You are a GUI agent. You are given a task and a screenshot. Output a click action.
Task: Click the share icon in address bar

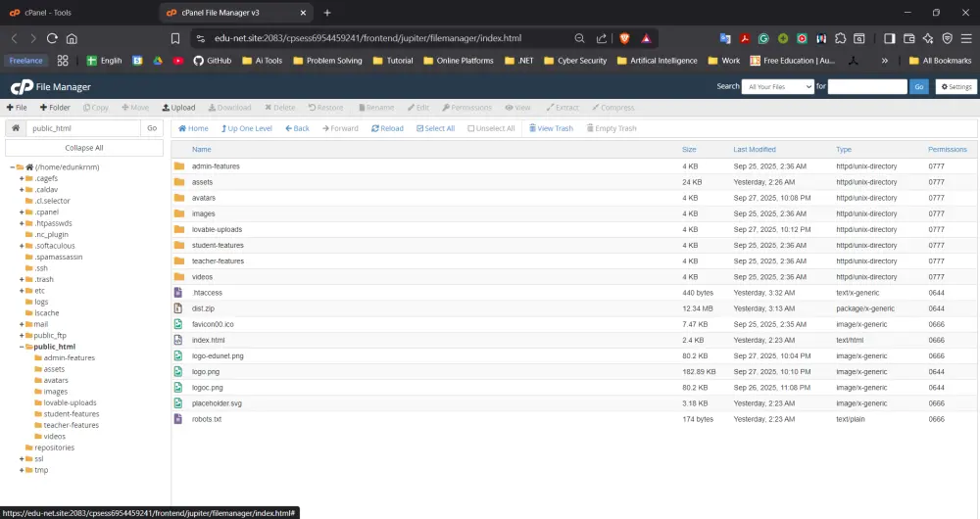(602, 38)
